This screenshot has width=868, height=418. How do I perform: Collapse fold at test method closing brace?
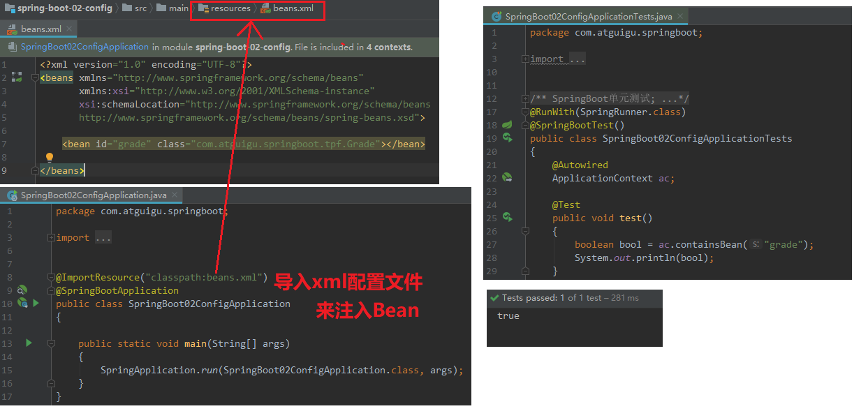pyautogui.click(x=524, y=271)
